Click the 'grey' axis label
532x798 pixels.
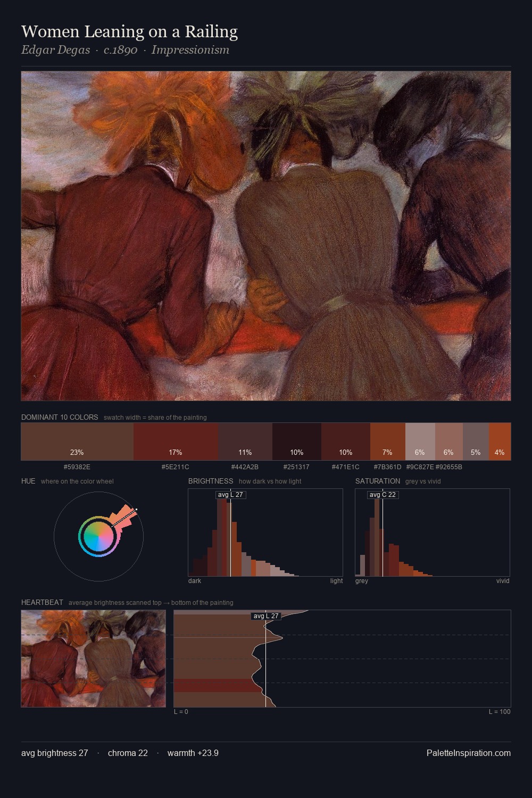[x=362, y=581]
